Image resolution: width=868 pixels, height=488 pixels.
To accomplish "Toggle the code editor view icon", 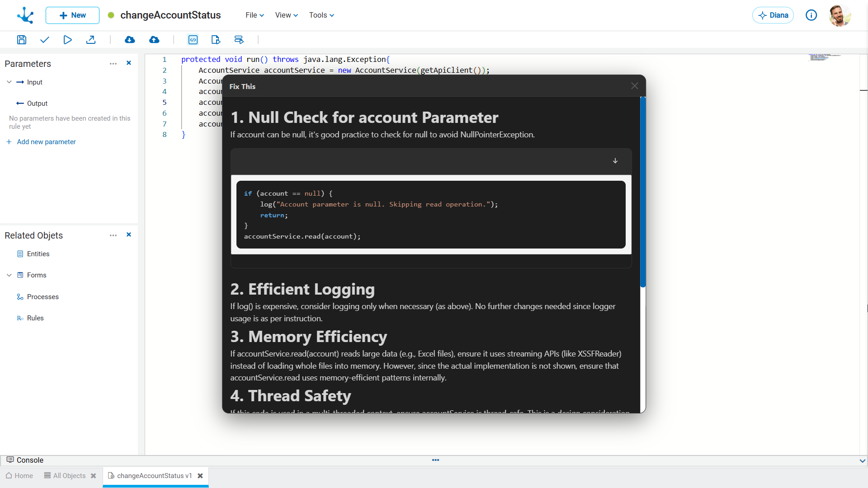I will 193,40.
